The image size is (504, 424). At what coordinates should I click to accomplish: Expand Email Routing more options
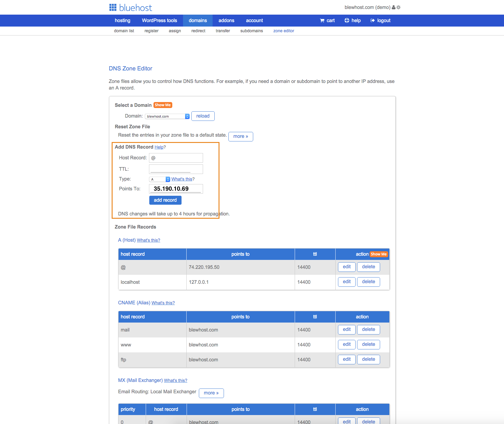211,393
